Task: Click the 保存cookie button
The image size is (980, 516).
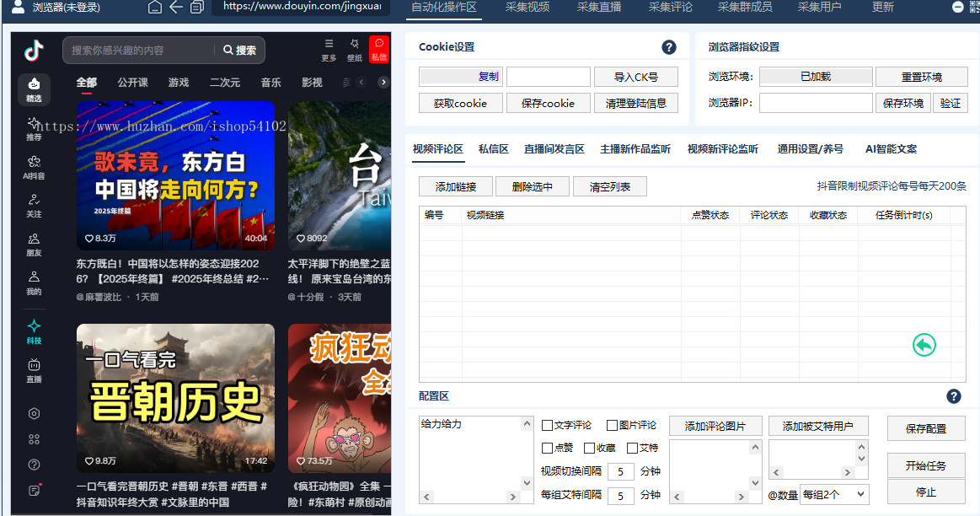Action: [x=548, y=103]
